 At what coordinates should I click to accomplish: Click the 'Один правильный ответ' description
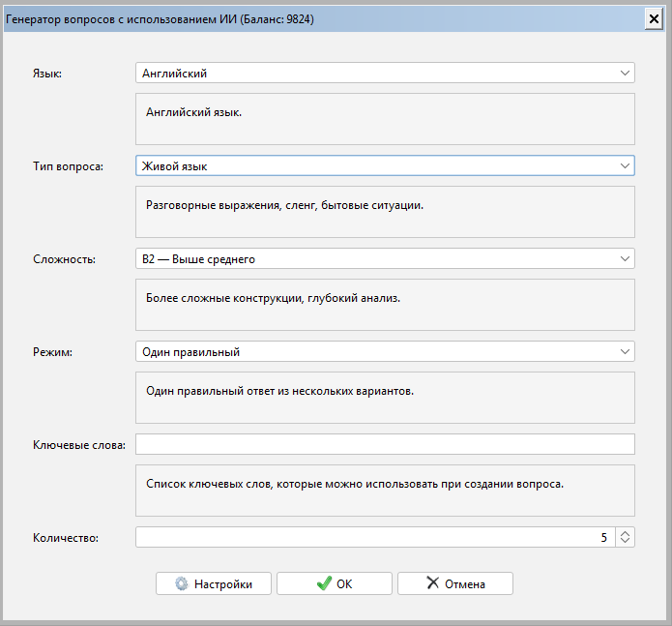(x=279, y=391)
